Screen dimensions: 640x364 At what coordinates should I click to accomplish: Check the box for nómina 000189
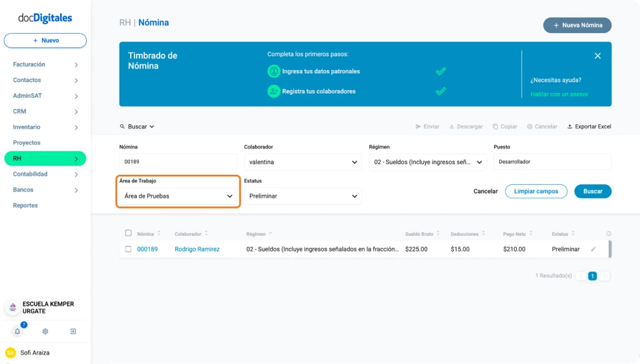(x=128, y=249)
